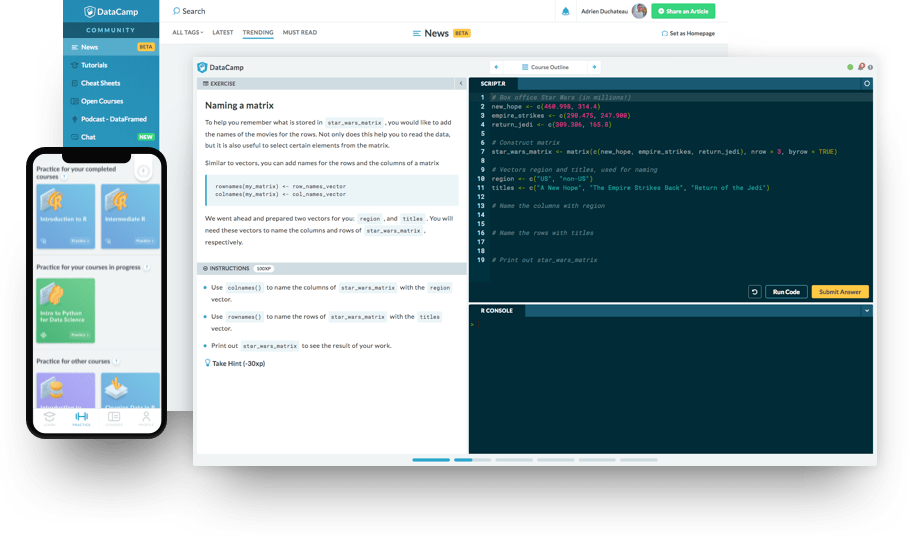This screenshot has width=909, height=537.
Task: Click Set as Homepage link
Action: pos(688,33)
